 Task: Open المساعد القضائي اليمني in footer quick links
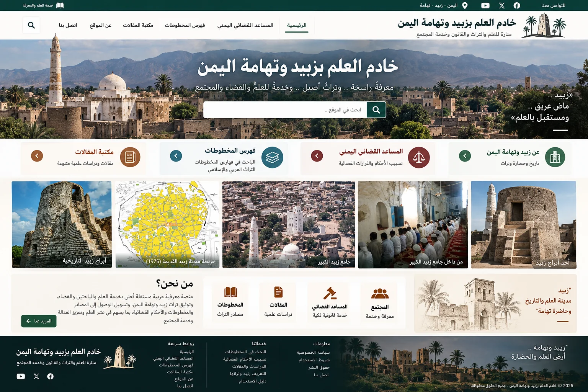[x=173, y=358]
